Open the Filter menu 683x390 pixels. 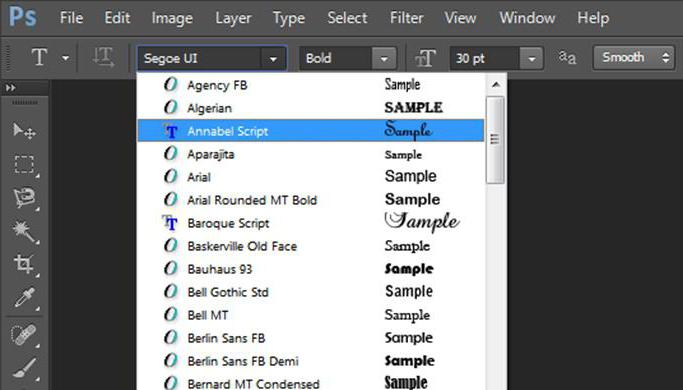pyautogui.click(x=406, y=18)
